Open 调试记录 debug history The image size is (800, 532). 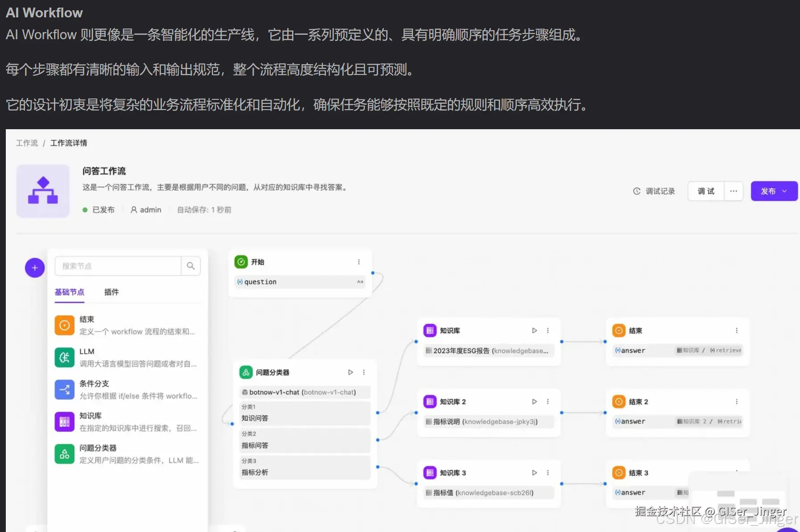pyautogui.click(x=655, y=191)
